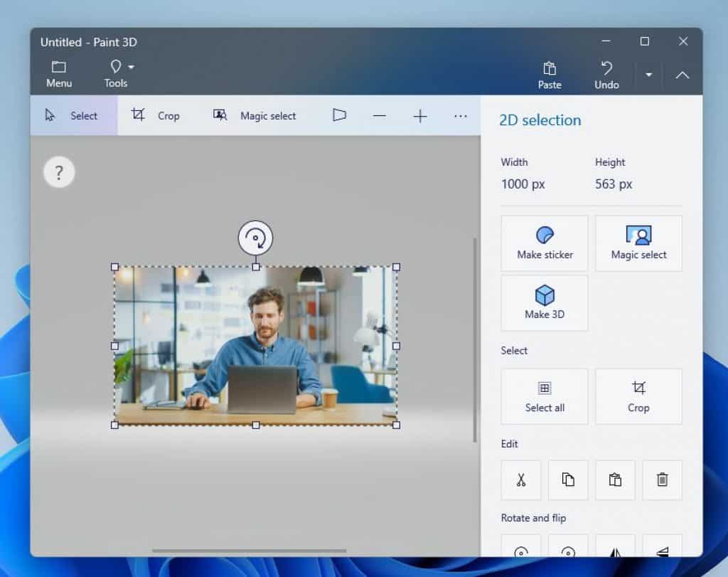Cut the selection with scissors icon

click(521, 480)
